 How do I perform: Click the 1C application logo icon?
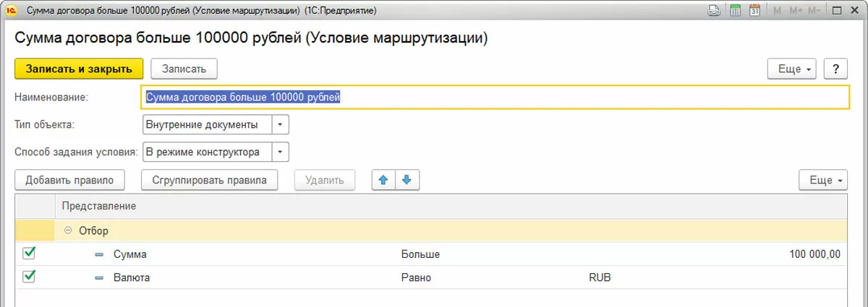11,11
